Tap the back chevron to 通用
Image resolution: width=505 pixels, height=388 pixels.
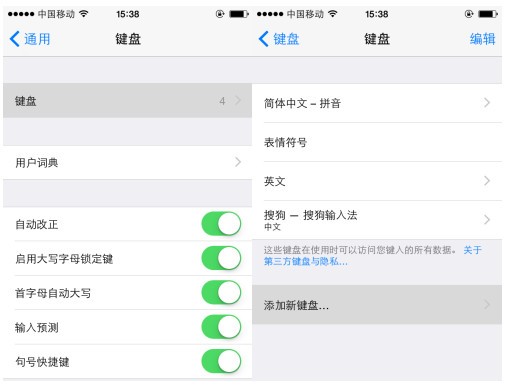click(15, 39)
